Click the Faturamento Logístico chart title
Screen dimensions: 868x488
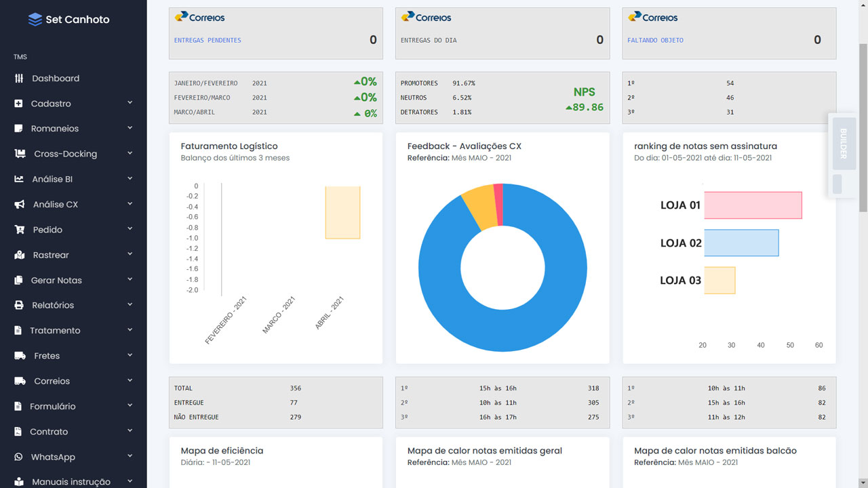pyautogui.click(x=229, y=146)
